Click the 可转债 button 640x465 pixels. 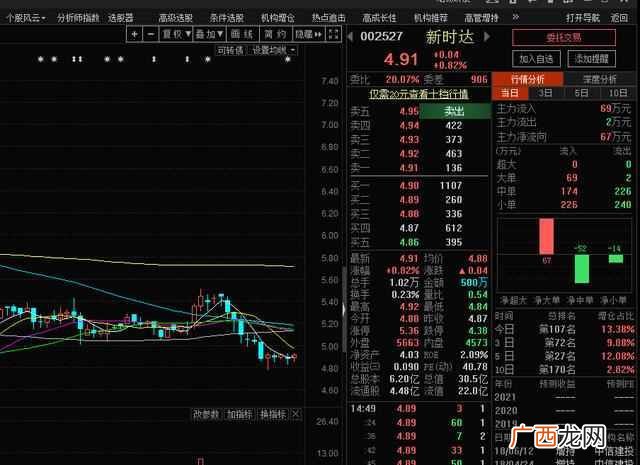(230, 51)
